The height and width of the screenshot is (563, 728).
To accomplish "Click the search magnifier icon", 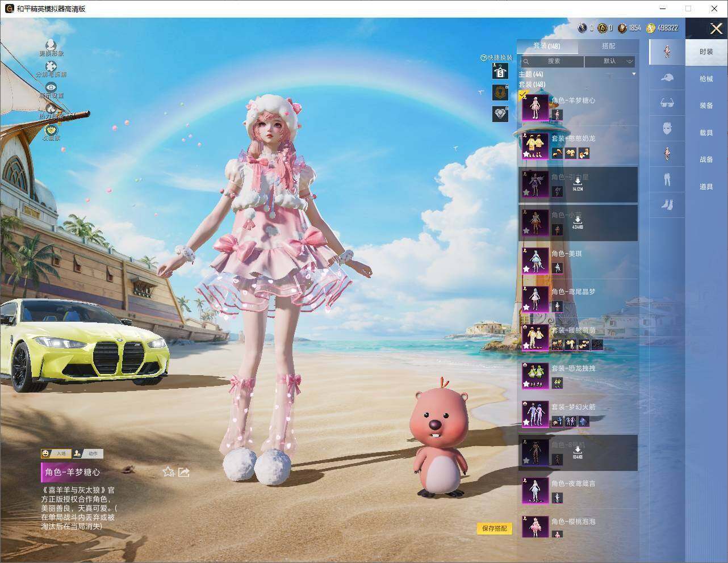I will (x=526, y=61).
